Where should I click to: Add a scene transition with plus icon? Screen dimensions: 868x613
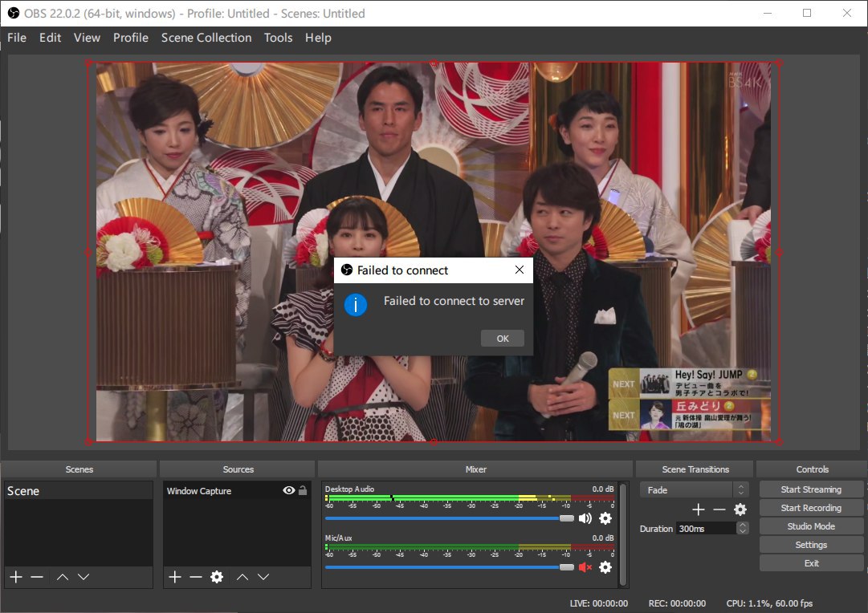(x=699, y=509)
